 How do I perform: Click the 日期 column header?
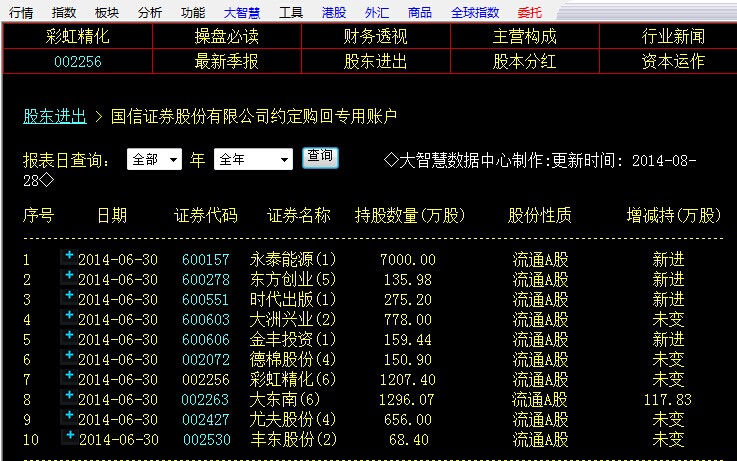(x=112, y=215)
